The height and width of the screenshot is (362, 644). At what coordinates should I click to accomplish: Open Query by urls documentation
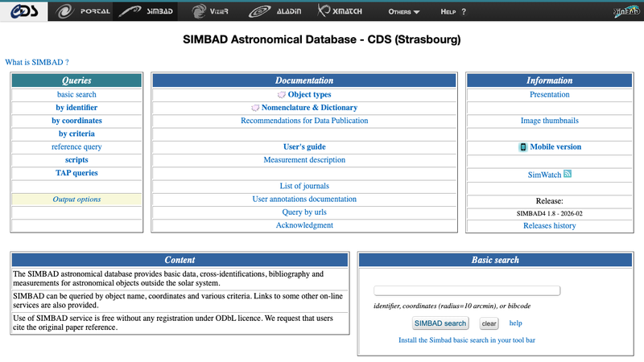click(x=304, y=212)
